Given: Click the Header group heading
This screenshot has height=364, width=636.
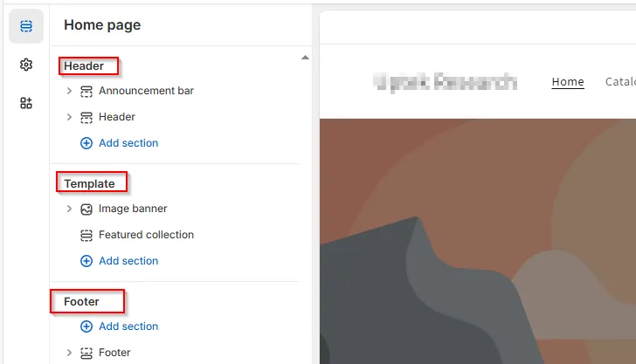Looking at the screenshot, I should coord(84,66).
